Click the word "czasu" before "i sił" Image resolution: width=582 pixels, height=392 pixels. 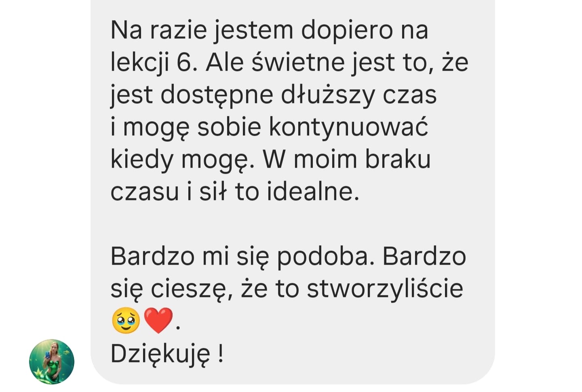[144, 192]
